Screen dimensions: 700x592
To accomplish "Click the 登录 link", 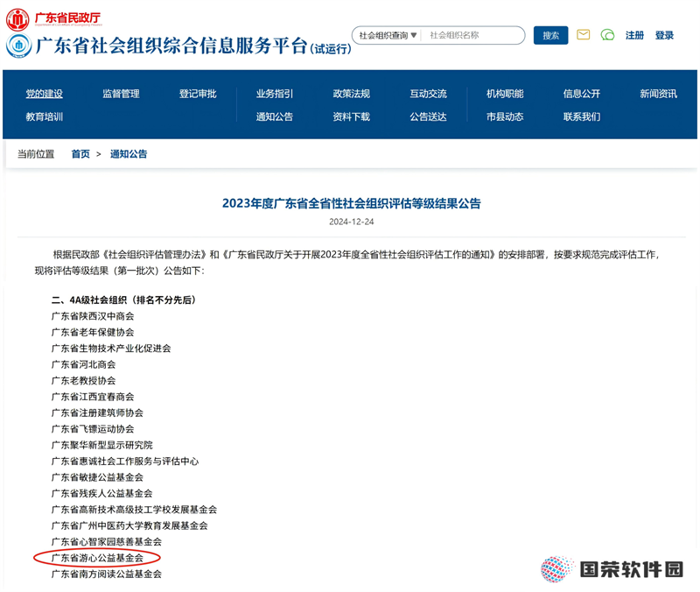I will coord(664,35).
